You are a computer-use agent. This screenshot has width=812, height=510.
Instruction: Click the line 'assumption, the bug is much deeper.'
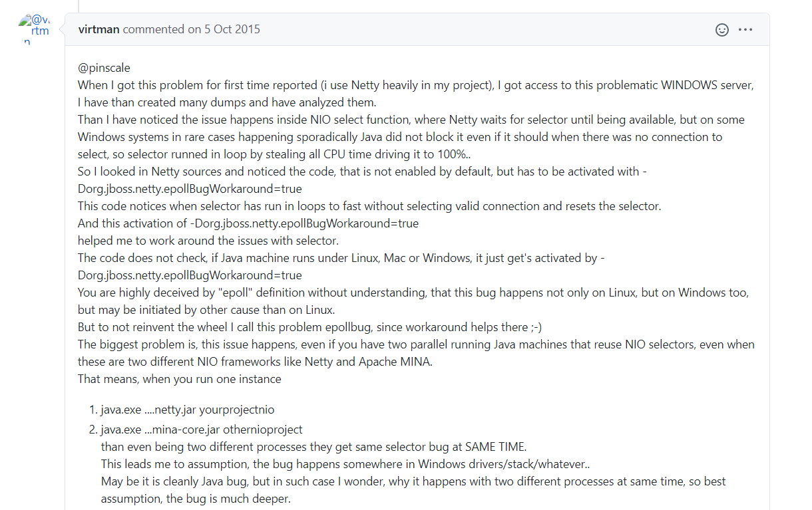196,499
